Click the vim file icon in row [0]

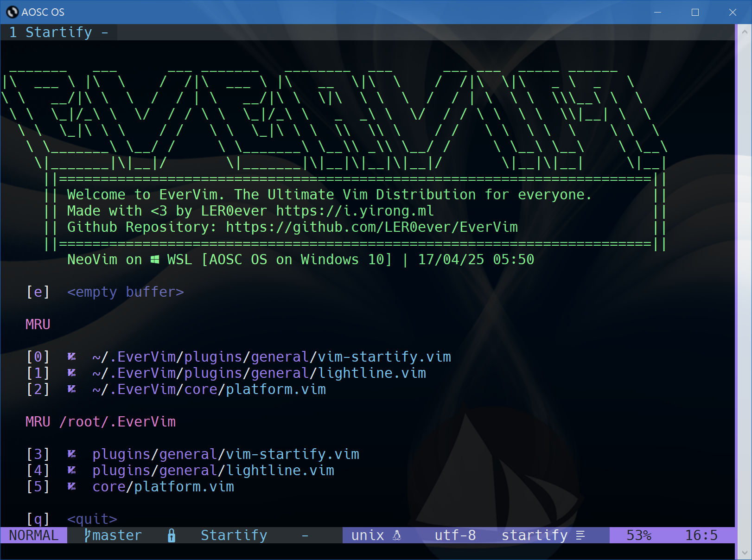click(72, 356)
